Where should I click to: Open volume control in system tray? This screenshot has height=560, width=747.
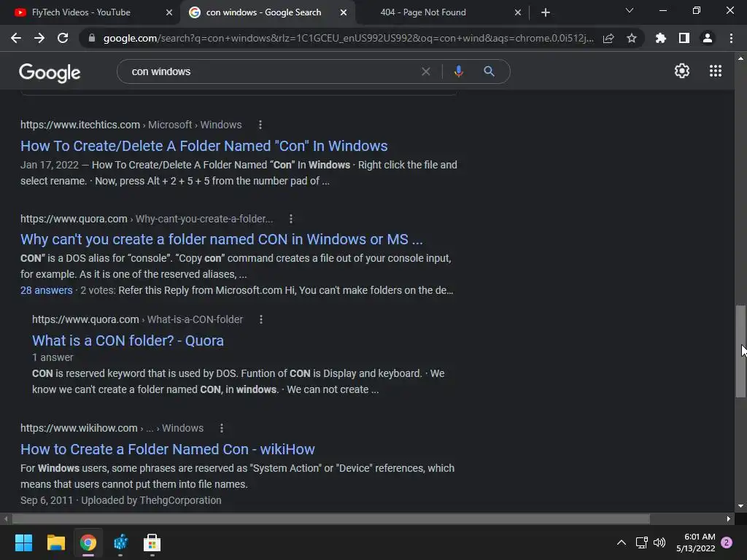click(x=659, y=542)
